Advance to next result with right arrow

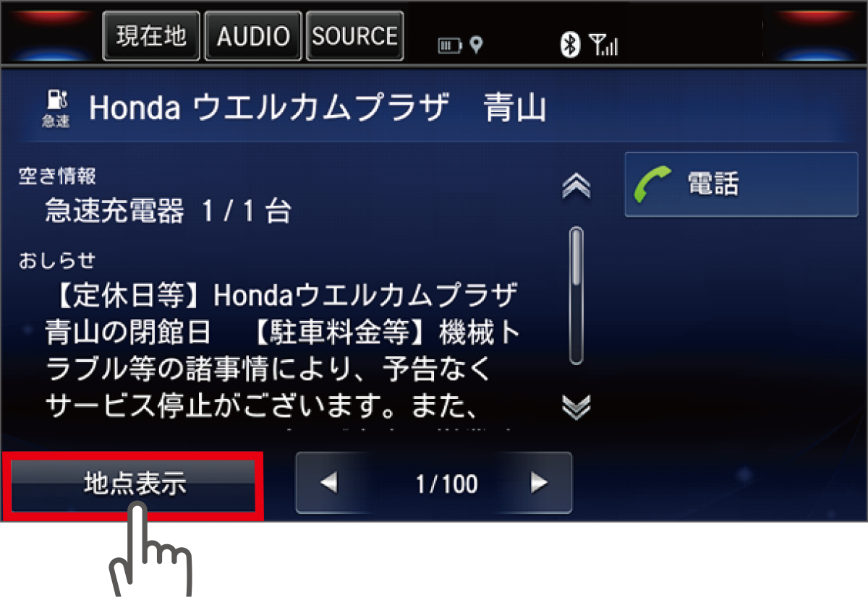(x=539, y=483)
